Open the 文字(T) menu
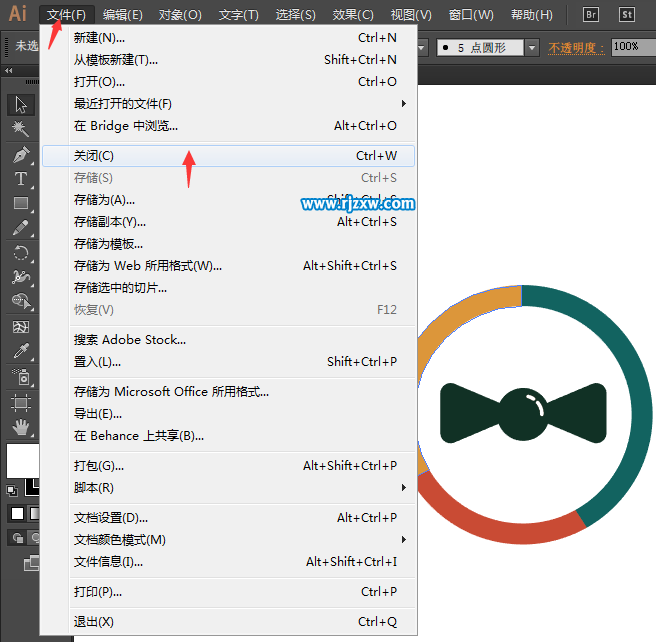Image resolution: width=656 pixels, height=642 pixels. coord(238,15)
